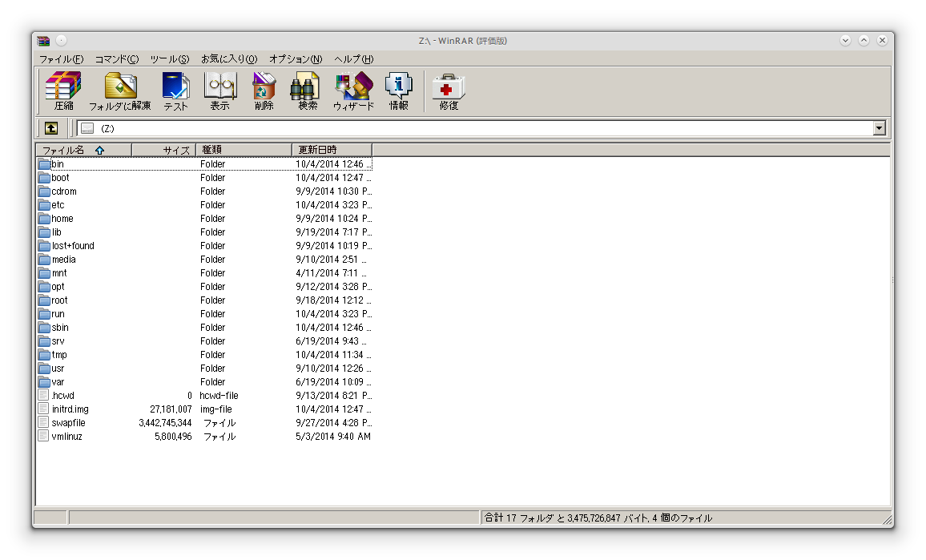Viewport: 926px width, 560px height.
Task: Click the drive icon in address bar
Action: pyautogui.click(x=87, y=128)
